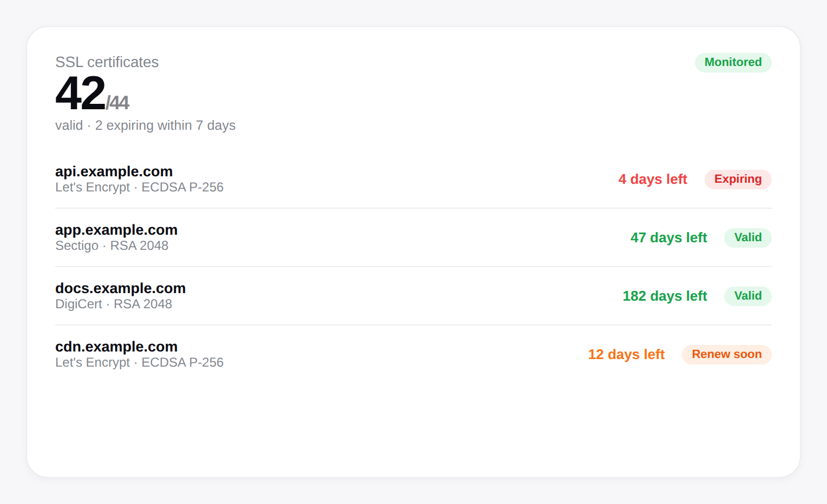Select the '182 days left' label
Viewport: 827px width, 504px height.
pyautogui.click(x=665, y=296)
